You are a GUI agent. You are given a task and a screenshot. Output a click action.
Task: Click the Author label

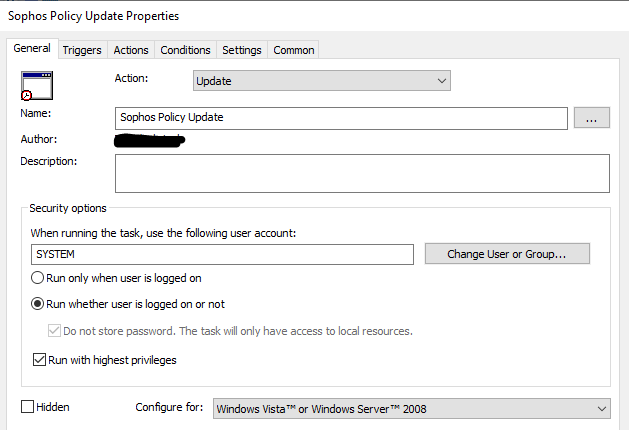click(x=39, y=139)
